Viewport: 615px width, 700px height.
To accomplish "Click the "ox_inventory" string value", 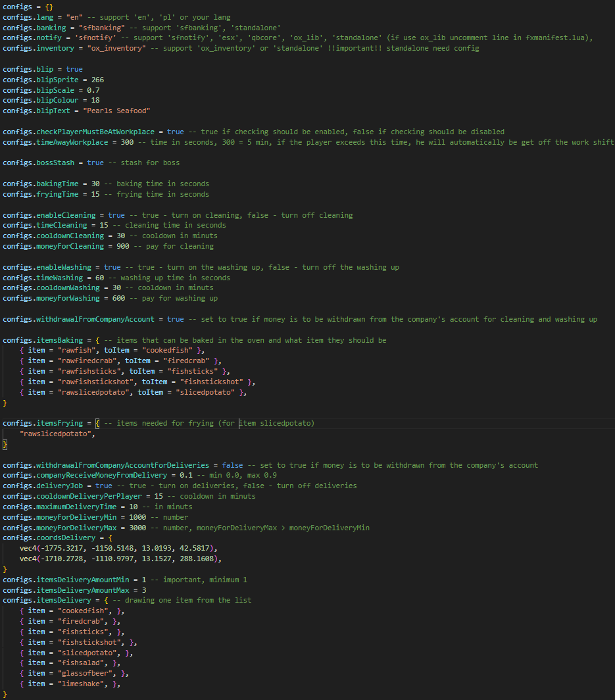I will pos(116,48).
